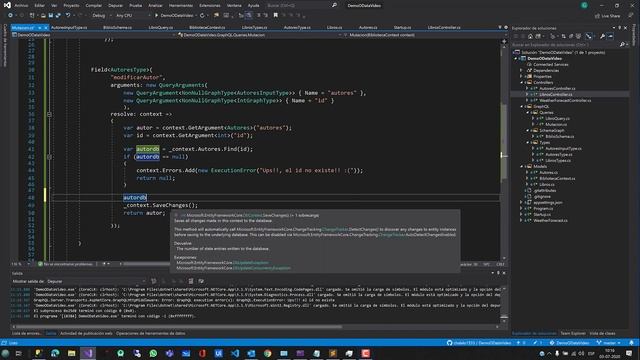The height and width of the screenshot is (360, 640).
Task: Switch to BibliotecaContext.cs tab
Action: [x=207, y=27]
